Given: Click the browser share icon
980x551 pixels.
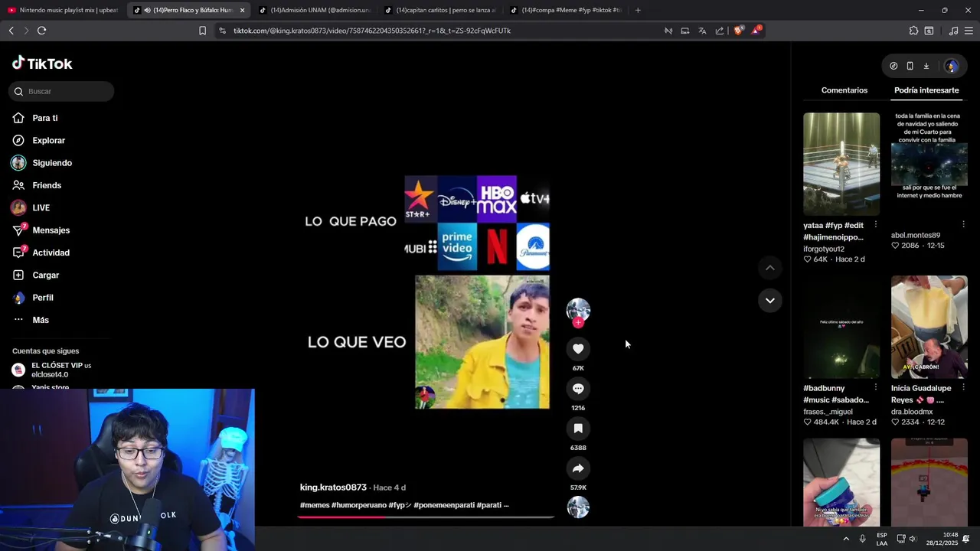Looking at the screenshot, I should tap(719, 31).
